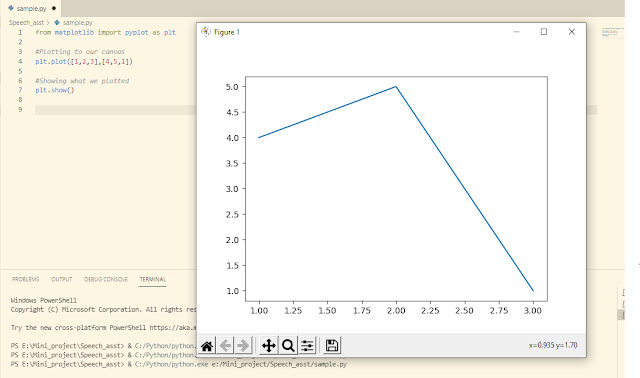This screenshot has width=640, height=378.
Task: Click line number 7 in gutter
Action: pos(20,90)
